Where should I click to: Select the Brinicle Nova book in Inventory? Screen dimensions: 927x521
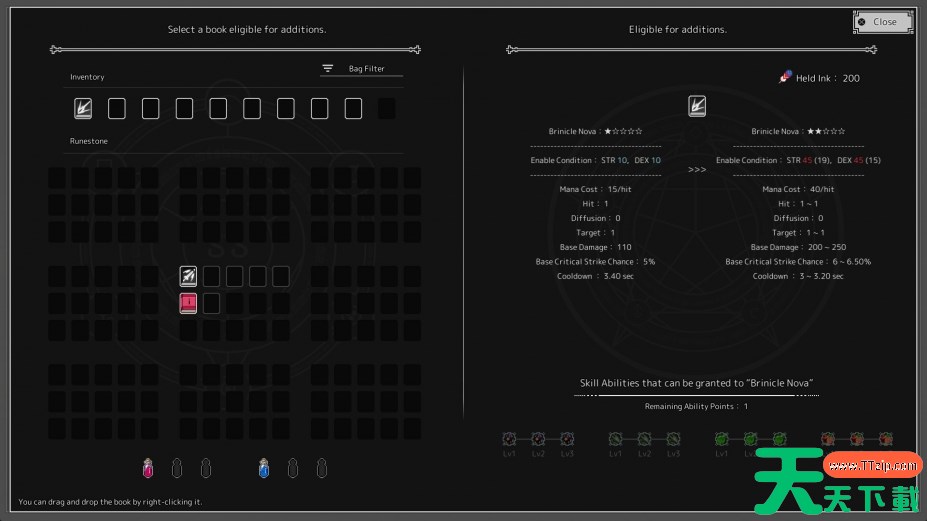tap(83, 108)
